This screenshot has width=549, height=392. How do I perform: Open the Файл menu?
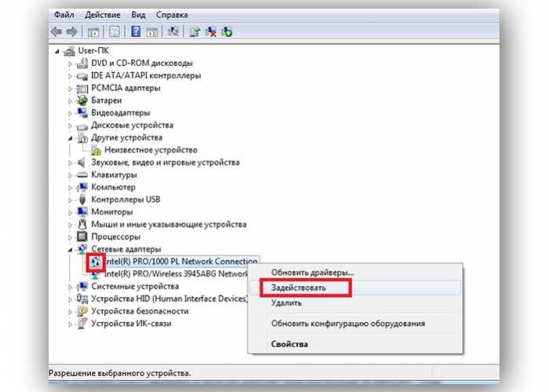click(x=64, y=15)
